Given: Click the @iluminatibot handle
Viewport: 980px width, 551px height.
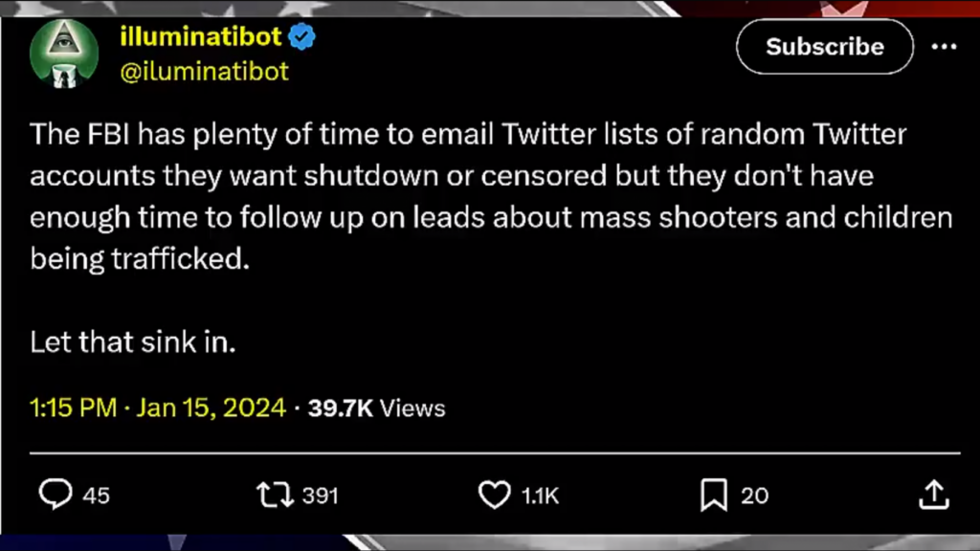Looking at the screenshot, I should [204, 71].
